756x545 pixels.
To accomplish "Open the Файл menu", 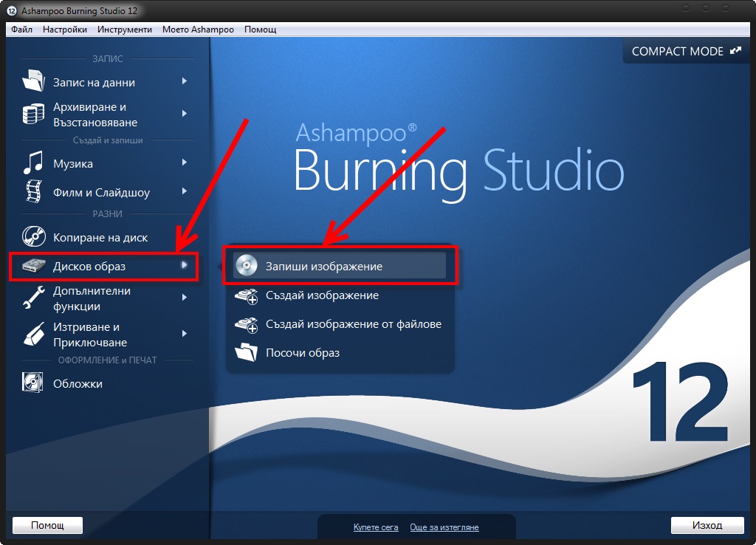I will pyautogui.click(x=22, y=30).
